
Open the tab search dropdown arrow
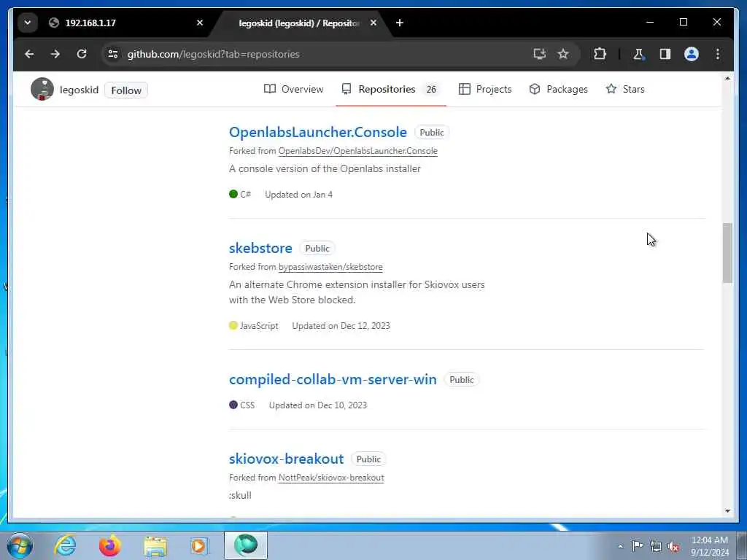tap(28, 23)
